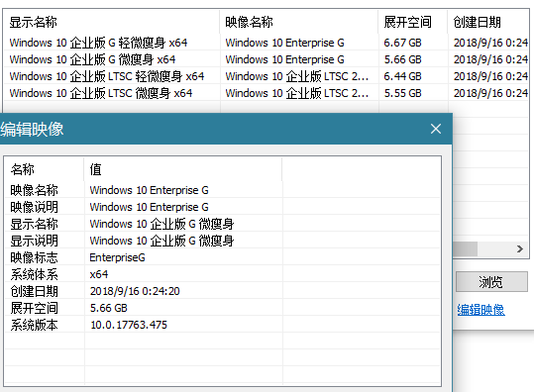This screenshot has width=534, height=392.
Task: Sort by 创建日期 column header
Action: (488, 22)
